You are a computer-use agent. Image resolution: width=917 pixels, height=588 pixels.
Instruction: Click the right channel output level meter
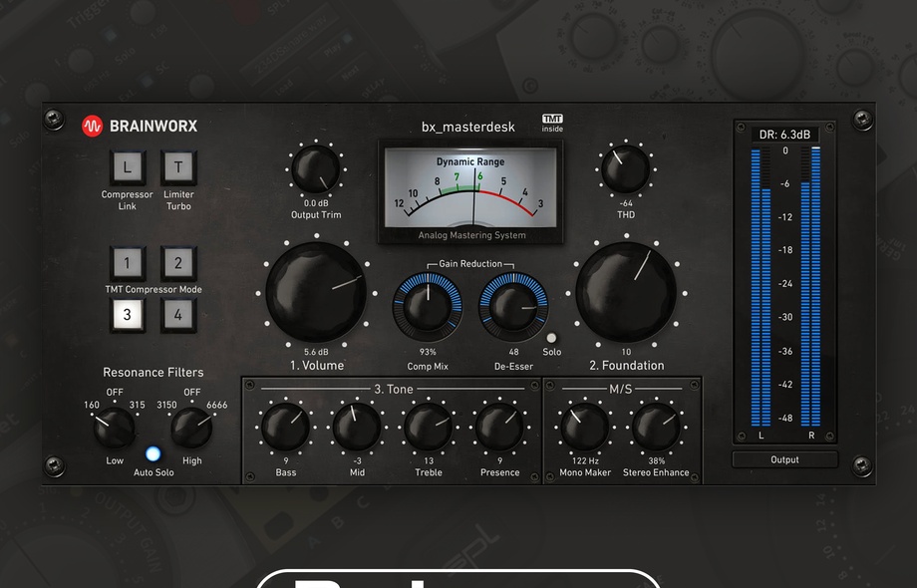point(810,286)
